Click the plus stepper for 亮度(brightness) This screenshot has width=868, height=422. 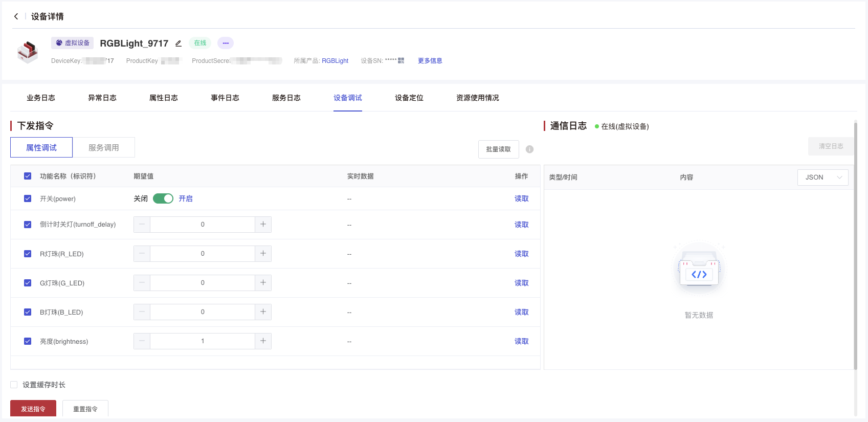coord(263,341)
